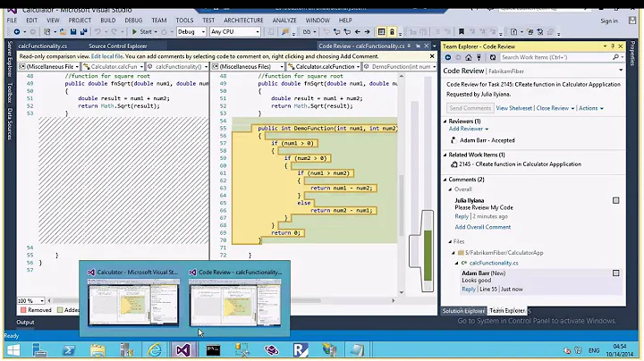Pin the Code Review document tab
Image resolution: width=644 pixels, height=361 pixels.
(410, 46)
